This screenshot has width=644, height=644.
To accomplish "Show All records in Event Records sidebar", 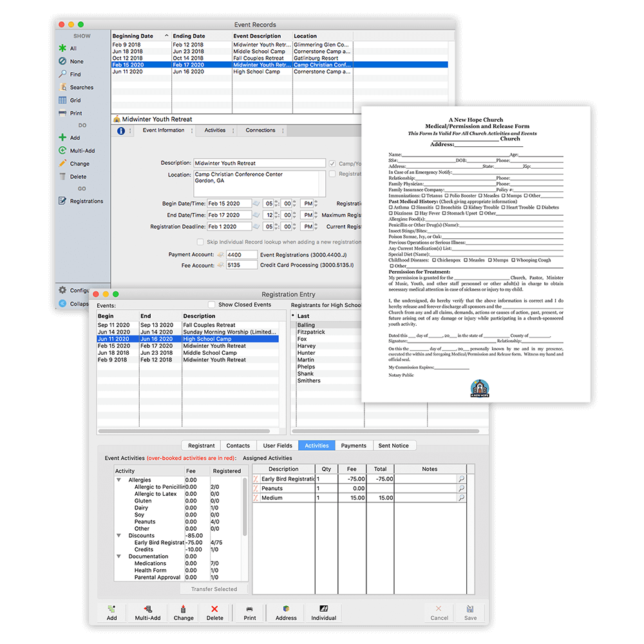I will [x=68, y=48].
